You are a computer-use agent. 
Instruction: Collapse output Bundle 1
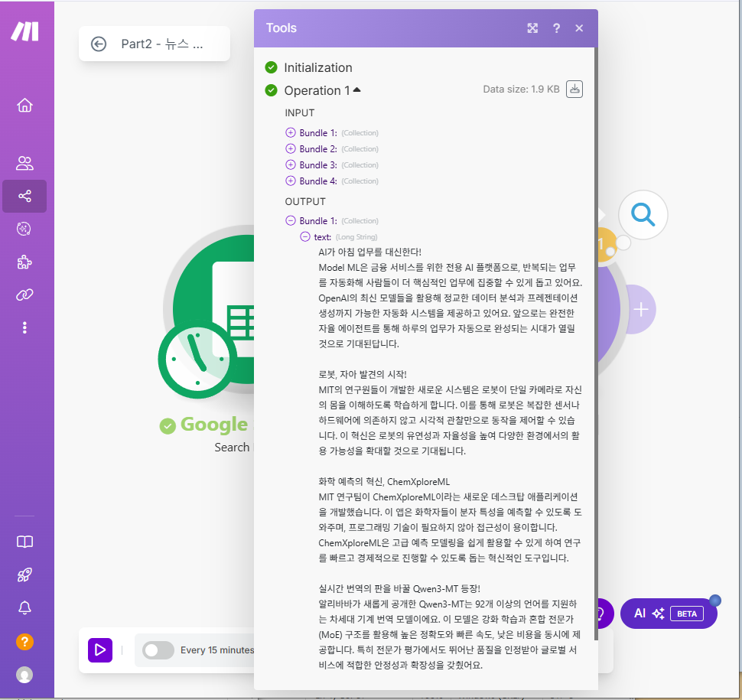[291, 220]
